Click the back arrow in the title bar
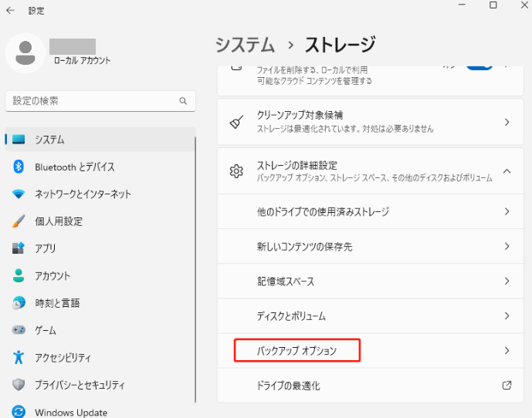The height and width of the screenshot is (418, 532). pyautogui.click(x=10, y=11)
